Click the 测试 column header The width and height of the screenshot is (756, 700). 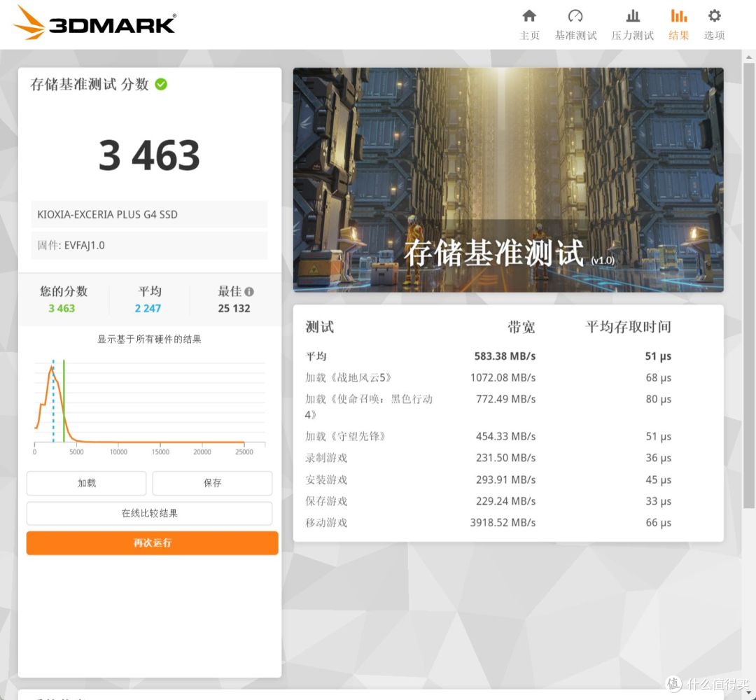320,328
